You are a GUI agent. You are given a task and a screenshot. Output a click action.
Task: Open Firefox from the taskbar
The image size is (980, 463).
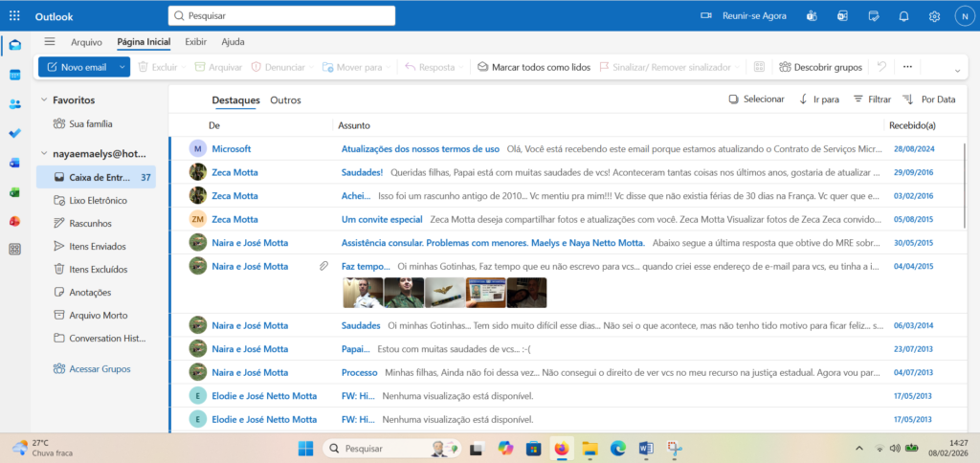[561, 448]
